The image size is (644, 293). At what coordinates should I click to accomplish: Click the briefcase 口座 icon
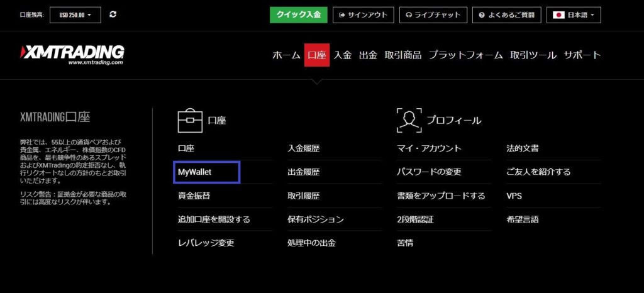pyautogui.click(x=190, y=120)
